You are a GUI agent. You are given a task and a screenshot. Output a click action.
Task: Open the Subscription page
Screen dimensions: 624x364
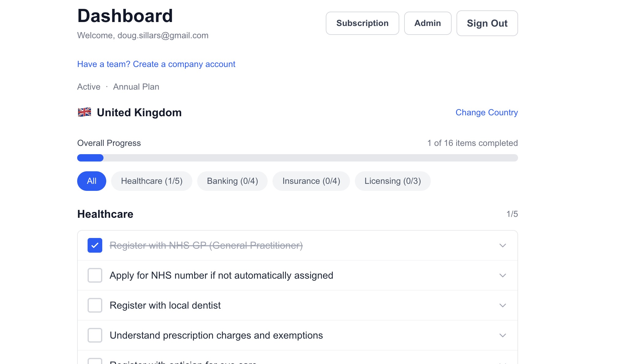coord(362,23)
